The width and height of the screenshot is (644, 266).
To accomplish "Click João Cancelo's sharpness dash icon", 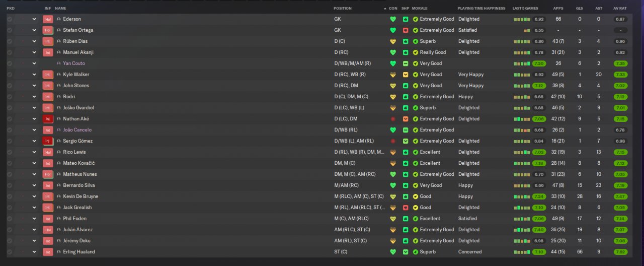I will 406,130.
